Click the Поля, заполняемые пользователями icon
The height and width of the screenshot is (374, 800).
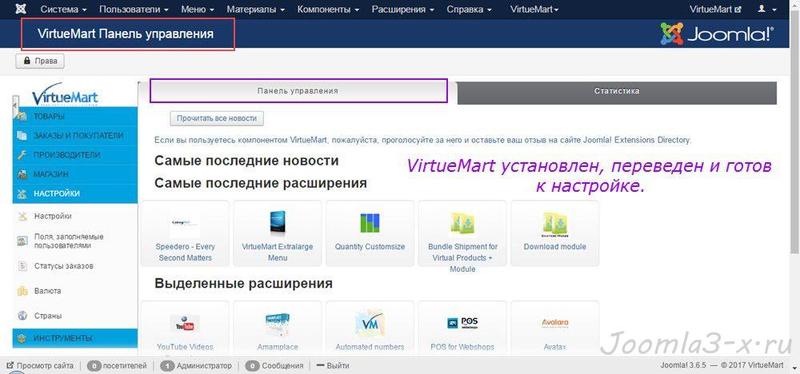pyautogui.click(x=22, y=241)
